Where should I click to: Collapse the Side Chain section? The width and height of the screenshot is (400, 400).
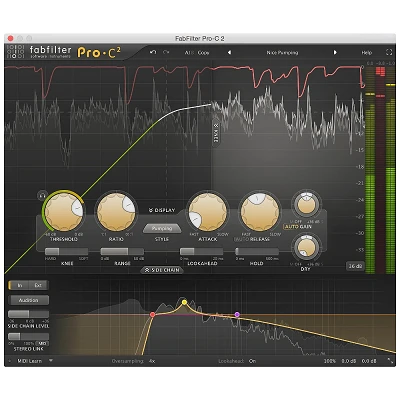pos(162,270)
